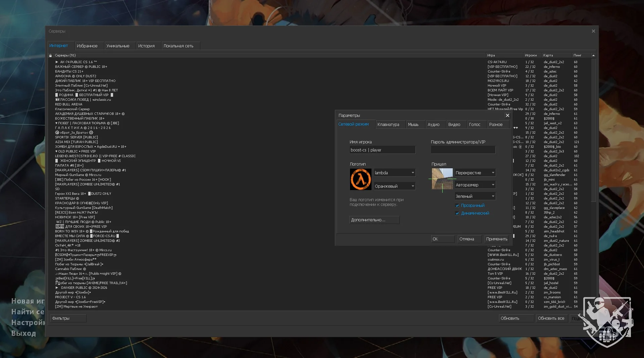
Task: Click the Дополнительно... button
Action: coord(374,220)
